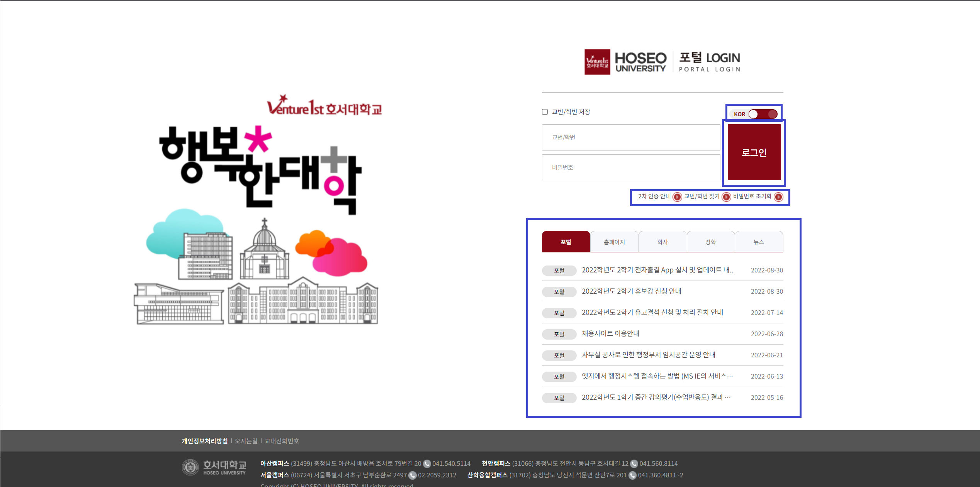Image resolution: width=980 pixels, height=487 pixels.
Task: Switch to the 학사 tab
Action: (662, 242)
